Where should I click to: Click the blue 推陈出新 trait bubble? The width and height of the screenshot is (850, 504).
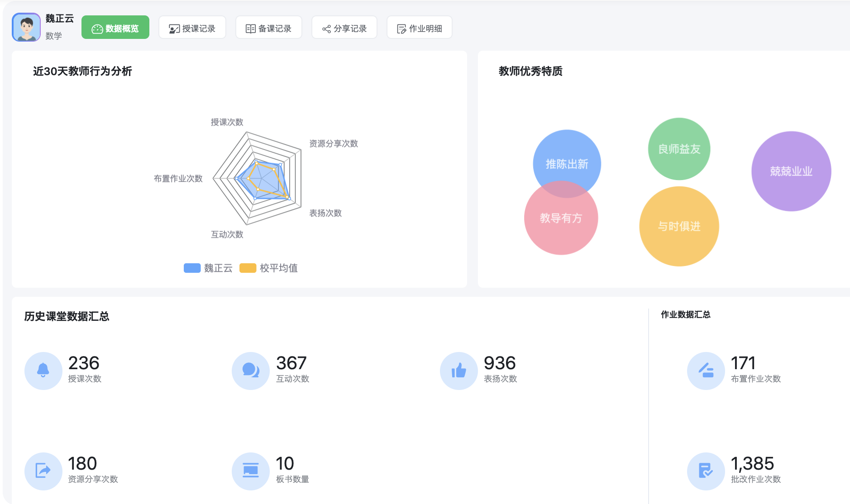[567, 158]
